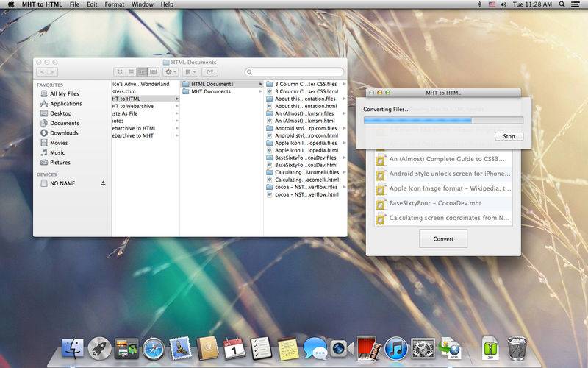Open Messages speech bubble in Dock
Viewport: 588px width, 368px height.
coord(315,348)
